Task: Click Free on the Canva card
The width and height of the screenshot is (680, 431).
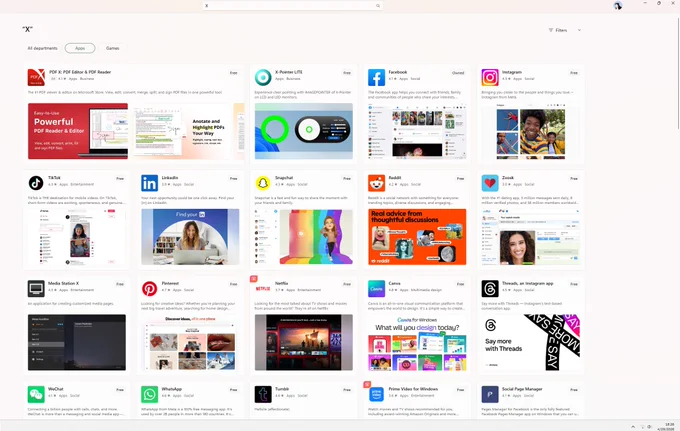Action: pyautogui.click(x=460, y=284)
